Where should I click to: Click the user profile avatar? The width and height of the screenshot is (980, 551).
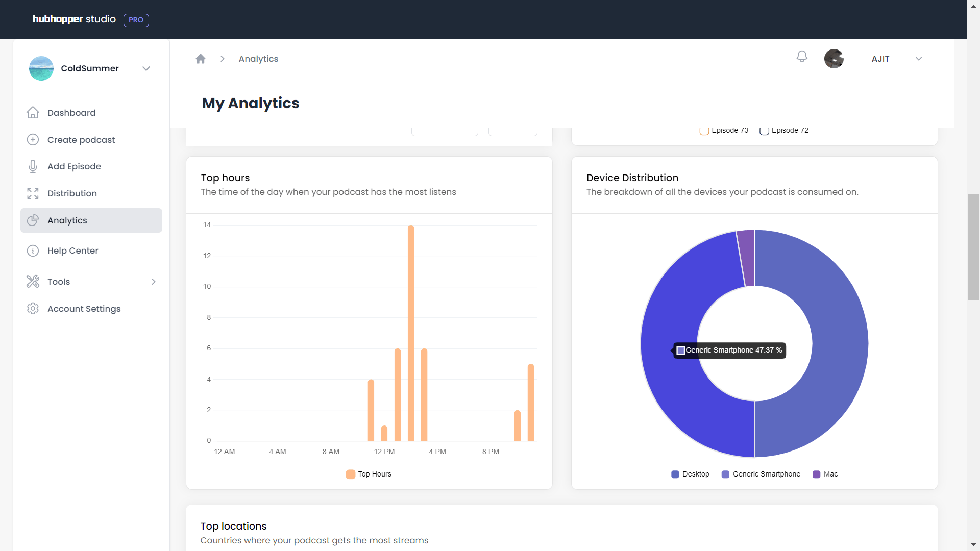(834, 59)
